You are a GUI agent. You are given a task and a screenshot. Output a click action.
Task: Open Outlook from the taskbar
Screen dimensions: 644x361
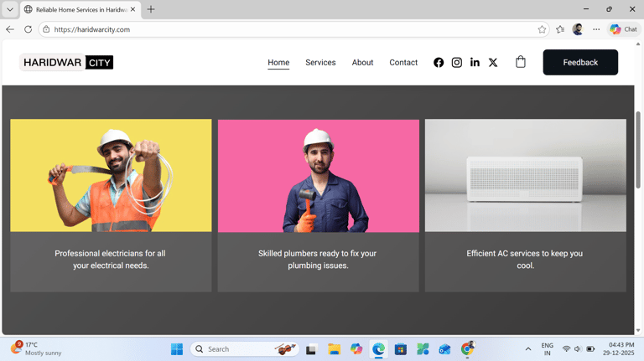[444, 349]
